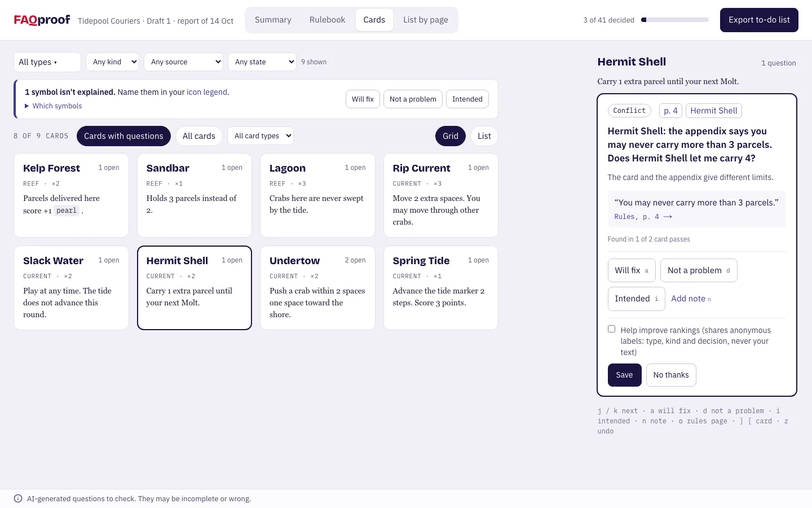Show Cards with questions only
The height and width of the screenshot is (508, 812).
click(123, 136)
